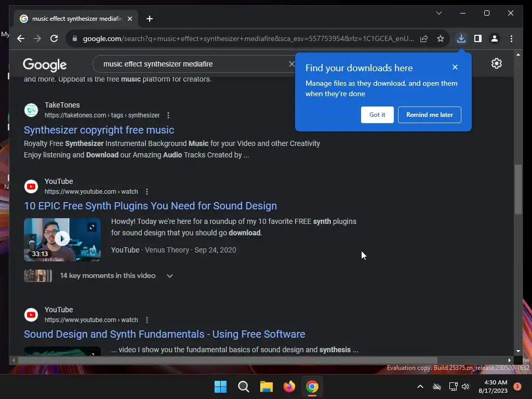532x399 pixels.
Task: Click the Chrome taskbar icon
Action: pyautogui.click(x=312, y=387)
